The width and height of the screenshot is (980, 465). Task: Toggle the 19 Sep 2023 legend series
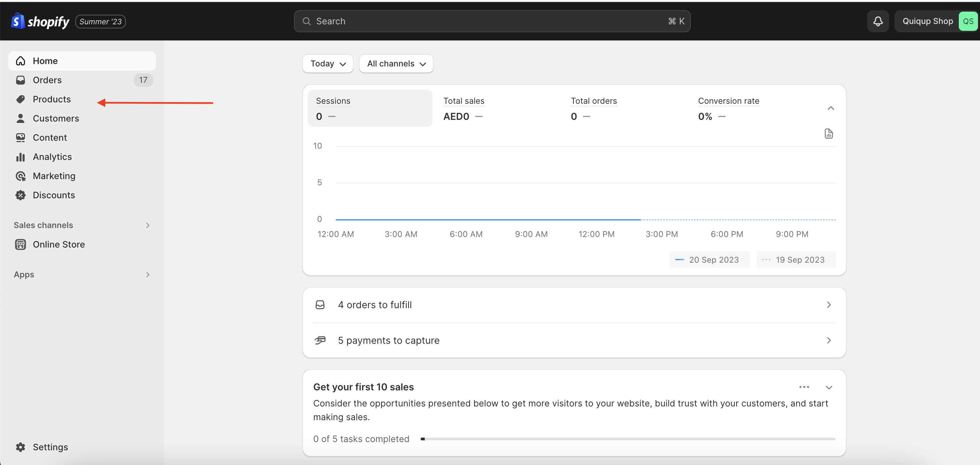pyautogui.click(x=795, y=260)
